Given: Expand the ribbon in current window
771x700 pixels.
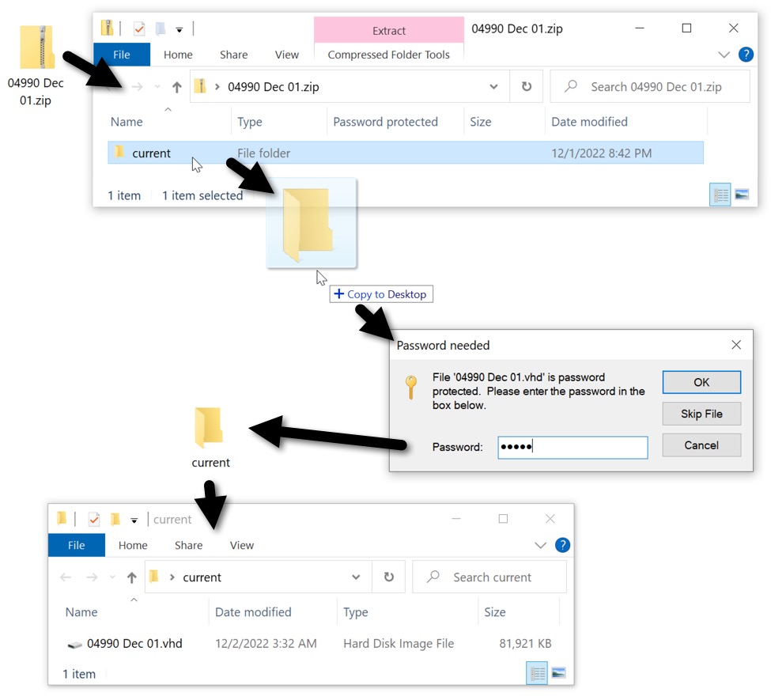Looking at the screenshot, I should [540, 545].
